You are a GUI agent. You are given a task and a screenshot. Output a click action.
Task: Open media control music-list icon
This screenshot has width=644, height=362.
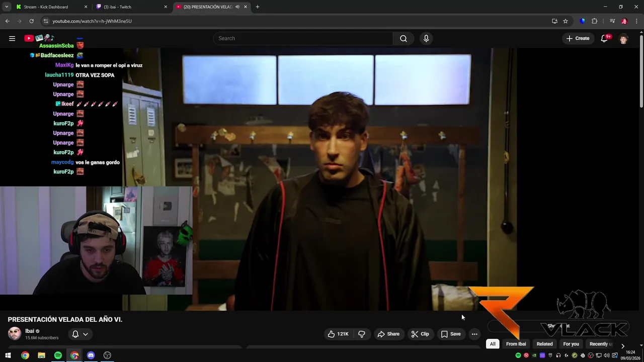tap(612, 21)
